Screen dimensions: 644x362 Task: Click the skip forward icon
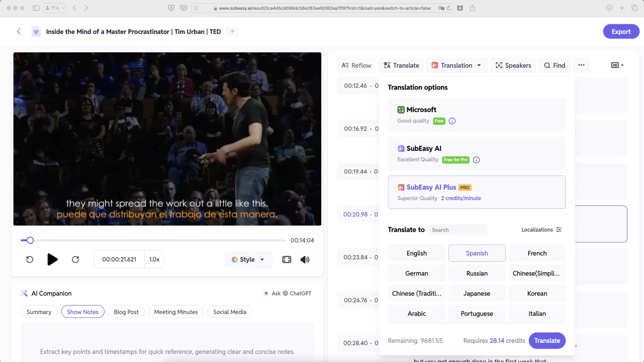75,259
